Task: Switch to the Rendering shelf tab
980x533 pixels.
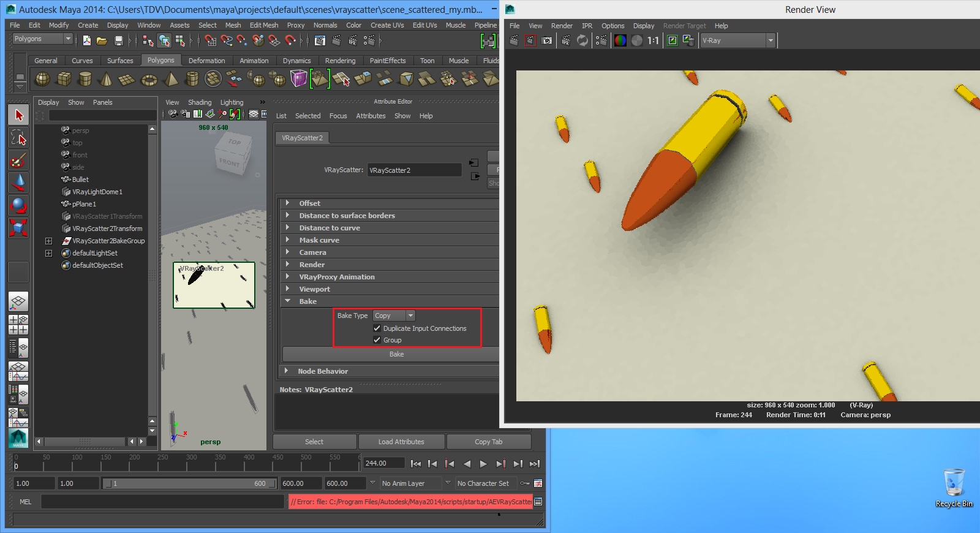Action: 340,61
